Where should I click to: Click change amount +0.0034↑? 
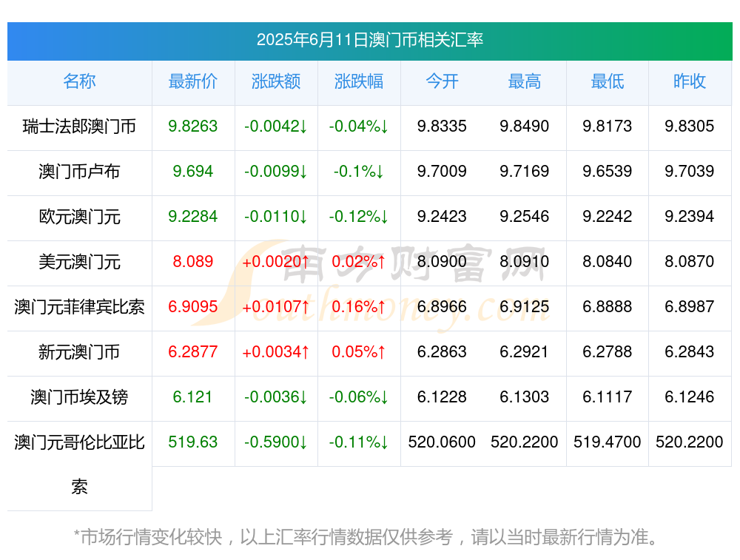tap(275, 352)
